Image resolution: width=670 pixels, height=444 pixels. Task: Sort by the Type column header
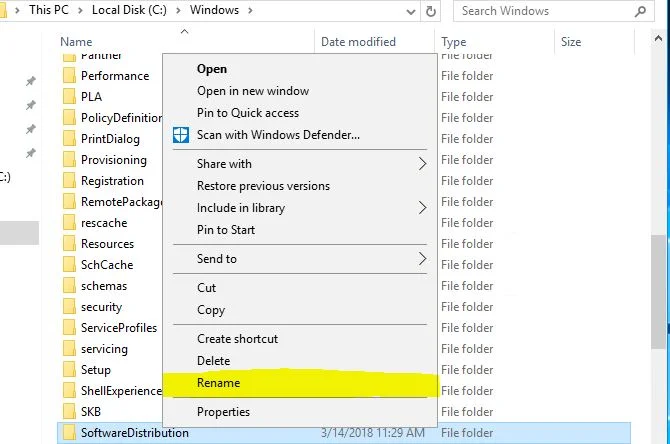coord(453,42)
